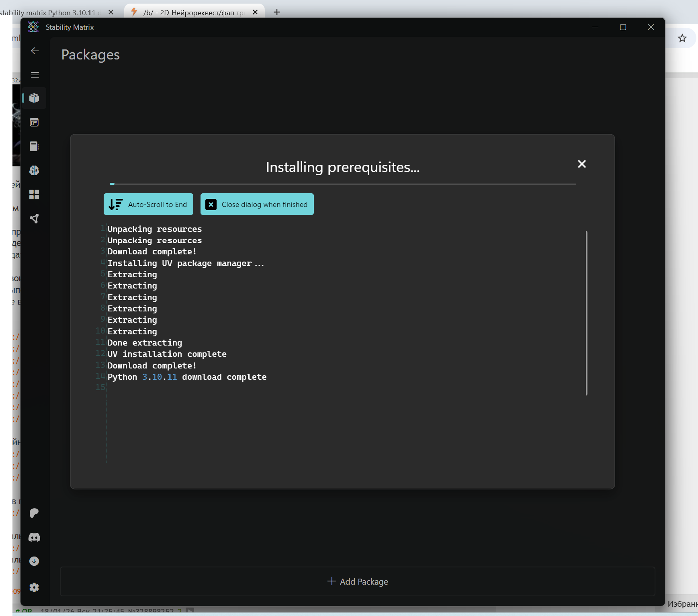Click the Packages page heading
Screen dimensions: 698x616
[x=90, y=55]
